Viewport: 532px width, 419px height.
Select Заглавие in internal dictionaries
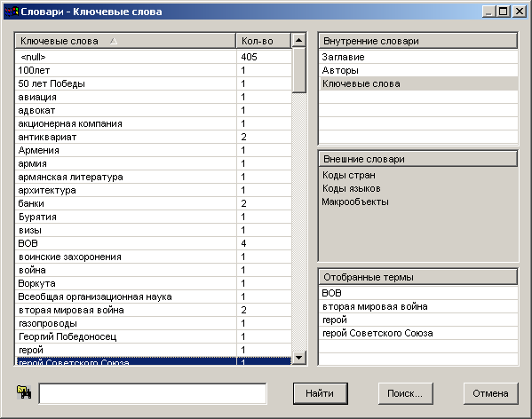(418, 57)
